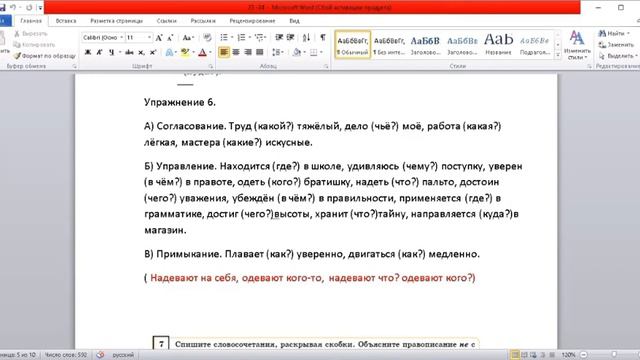This screenshot has height=360, width=640.
Task: Click the Число слов word count
Action: tap(66, 355)
